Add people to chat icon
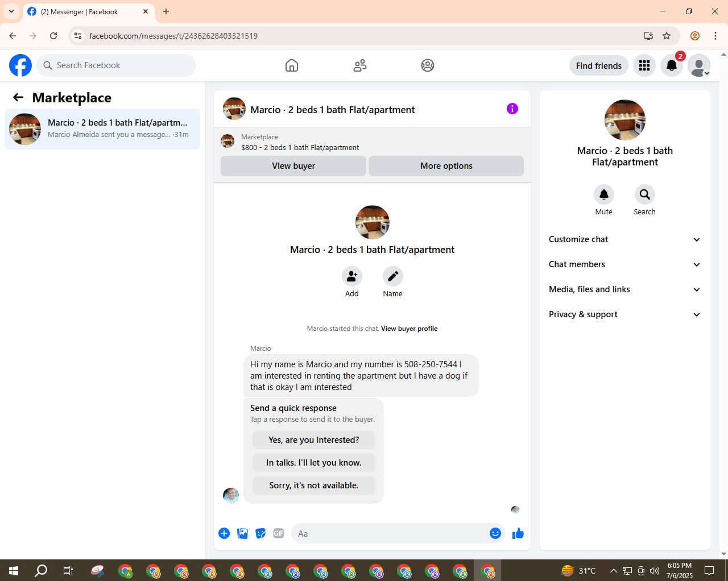This screenshot has width=728, height=581. point(352,276)
